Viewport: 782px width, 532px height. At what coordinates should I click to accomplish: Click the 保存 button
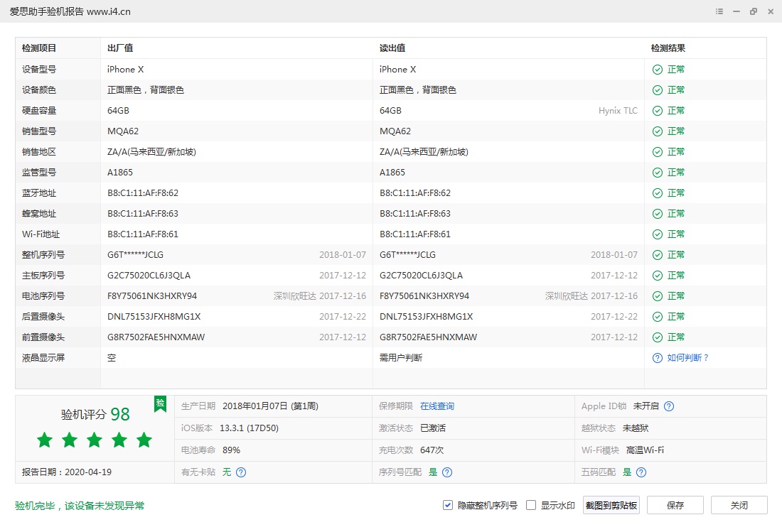[x=675, y=505]
